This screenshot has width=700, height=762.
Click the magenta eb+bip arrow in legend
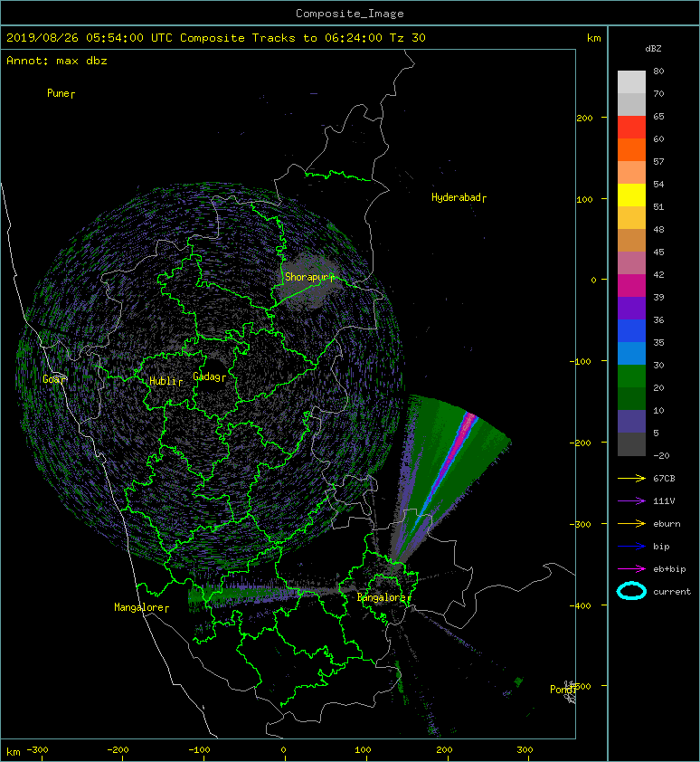631,569
